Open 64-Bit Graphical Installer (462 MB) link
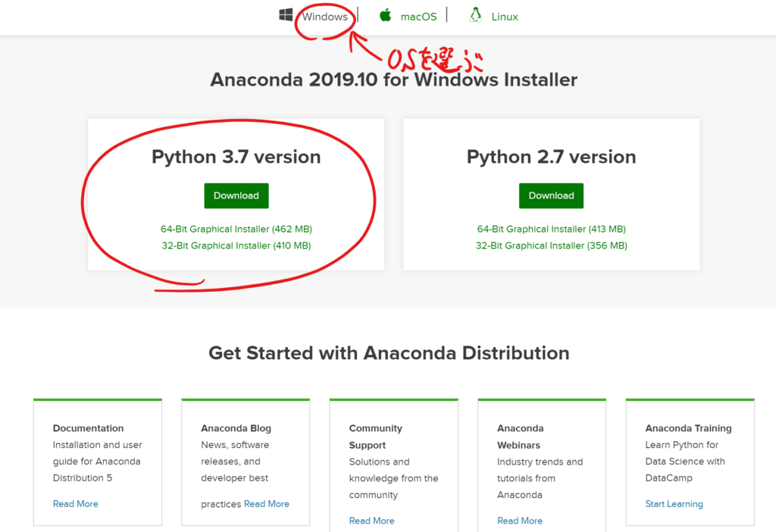 [236, 229]
